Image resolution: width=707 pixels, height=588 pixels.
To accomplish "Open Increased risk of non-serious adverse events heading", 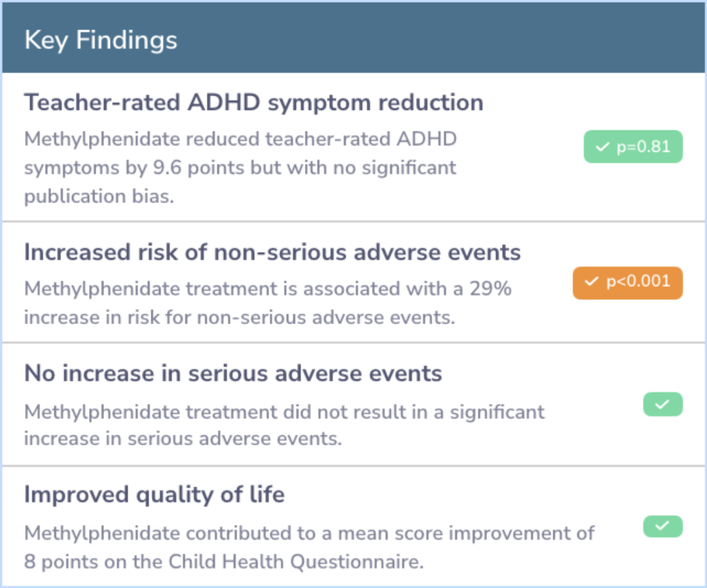I will [x=272, y=252].
